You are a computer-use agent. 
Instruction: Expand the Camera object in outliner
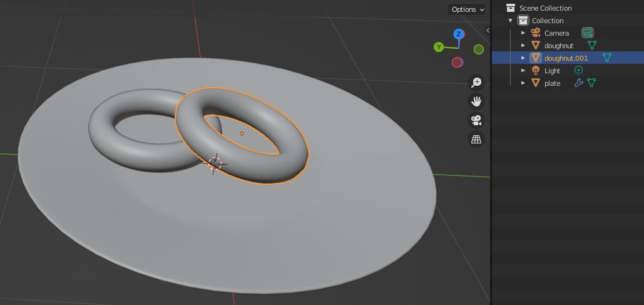point(523,33)
